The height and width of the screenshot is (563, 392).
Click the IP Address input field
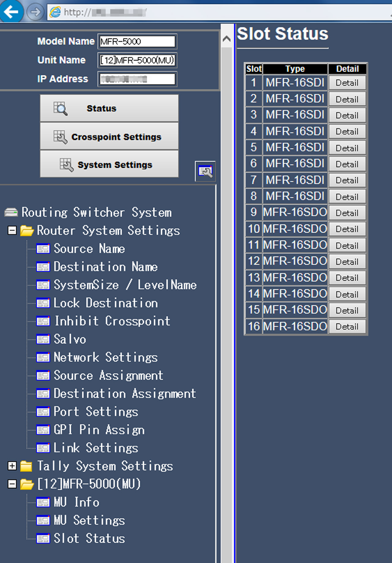point(137,79)
